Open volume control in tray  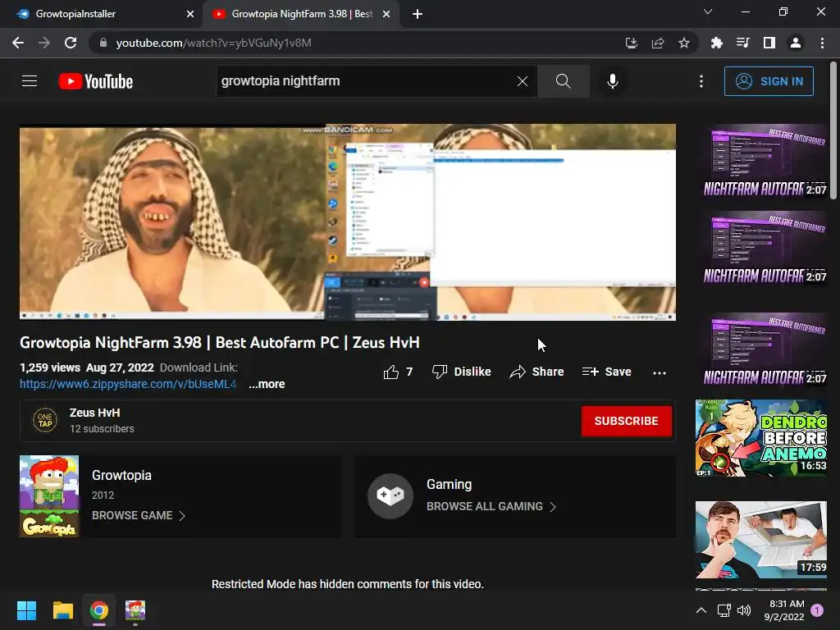pos(743,610)
